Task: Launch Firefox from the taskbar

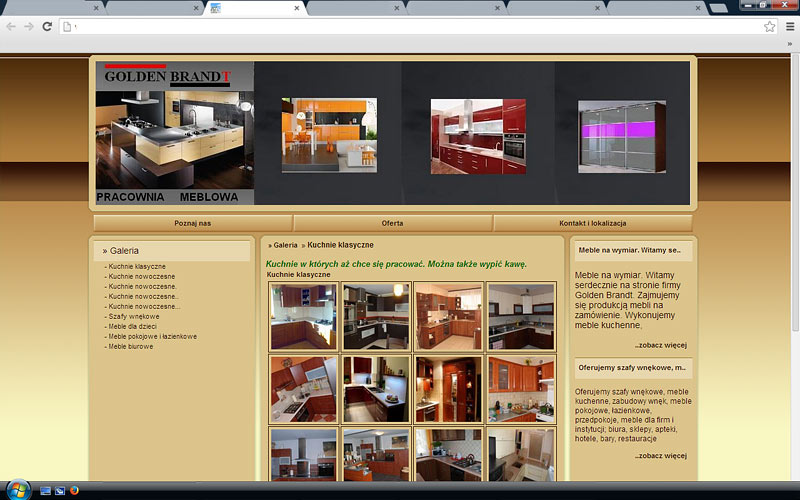Action: [75, 490]
